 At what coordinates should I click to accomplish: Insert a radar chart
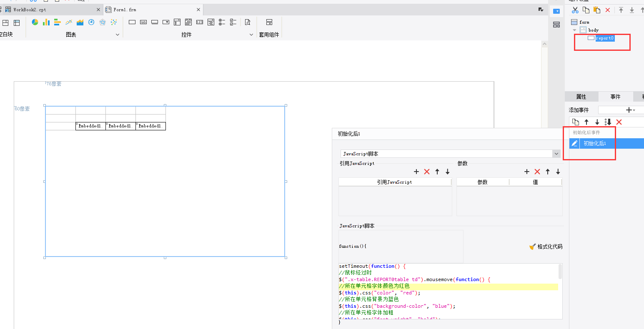(x=103, y=22)
